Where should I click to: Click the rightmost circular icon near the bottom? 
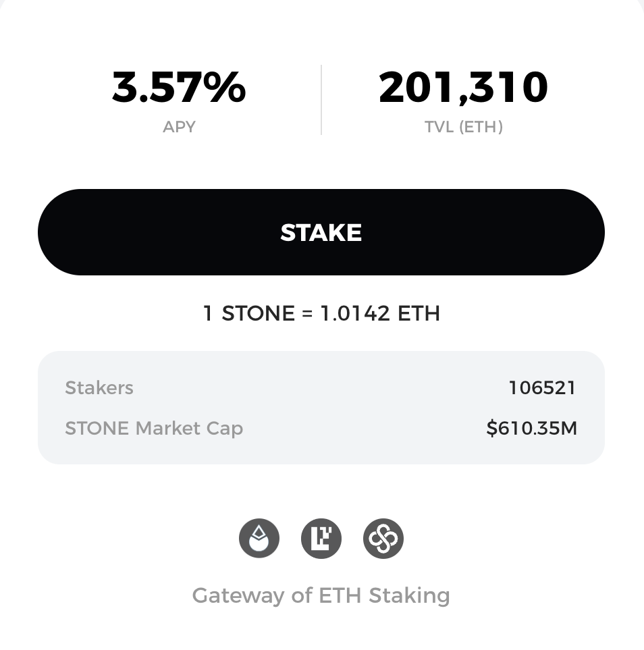click(x=383, y=538)
